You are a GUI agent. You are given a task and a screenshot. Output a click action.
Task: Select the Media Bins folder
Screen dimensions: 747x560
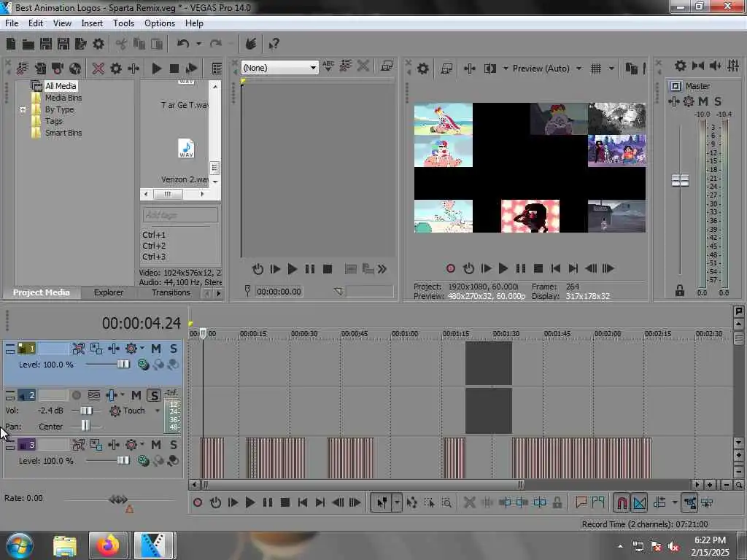coord(63,98)
